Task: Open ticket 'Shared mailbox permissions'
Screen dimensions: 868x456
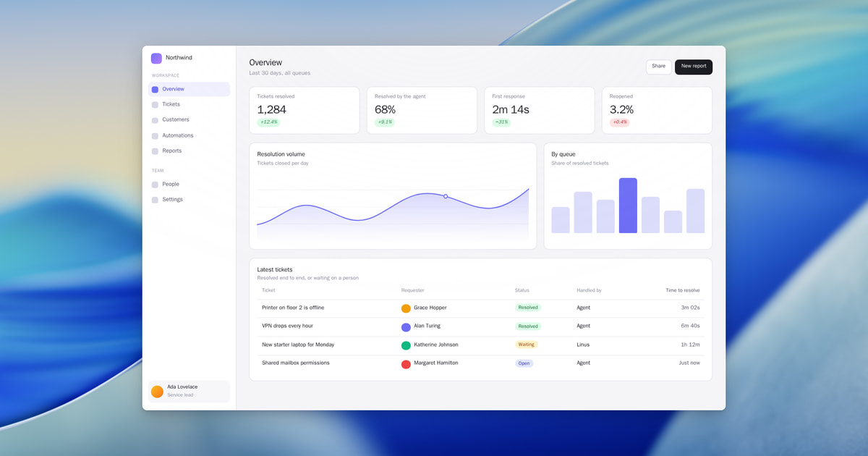Action: click(x=295, y=363)
